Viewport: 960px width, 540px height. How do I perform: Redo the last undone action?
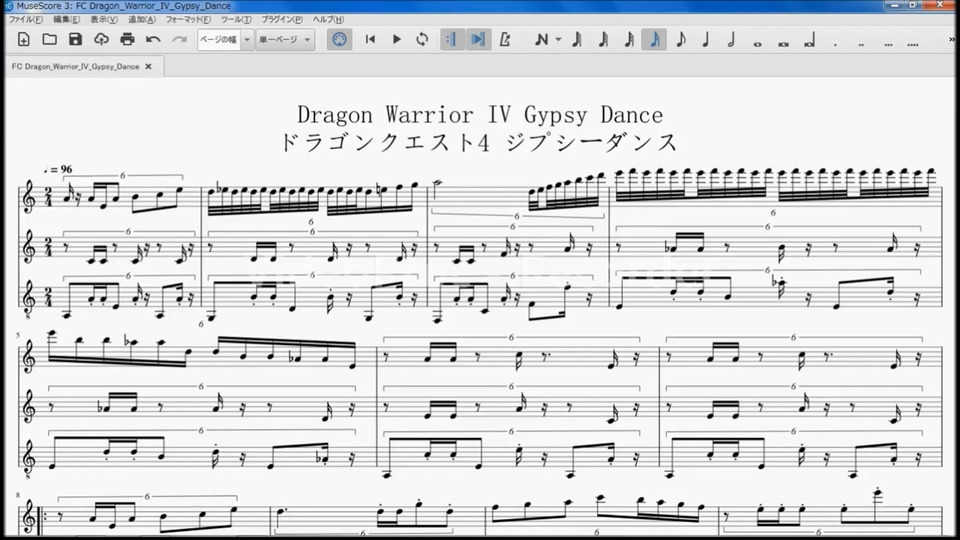click(179, 40)
